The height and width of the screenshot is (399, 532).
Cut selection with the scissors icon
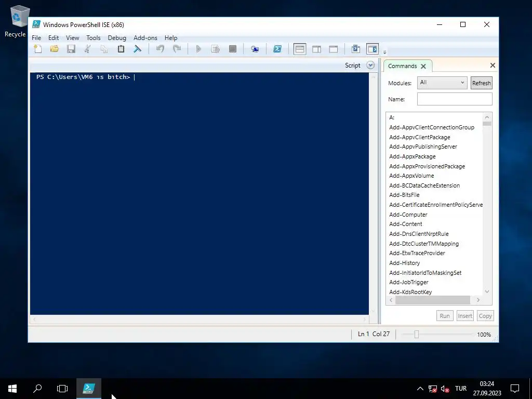tap(87, 49)
